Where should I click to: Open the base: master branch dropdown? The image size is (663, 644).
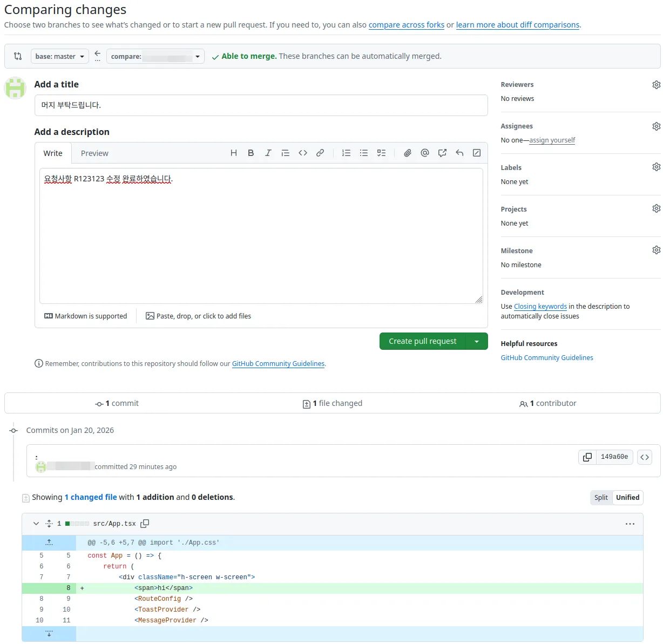60,57
